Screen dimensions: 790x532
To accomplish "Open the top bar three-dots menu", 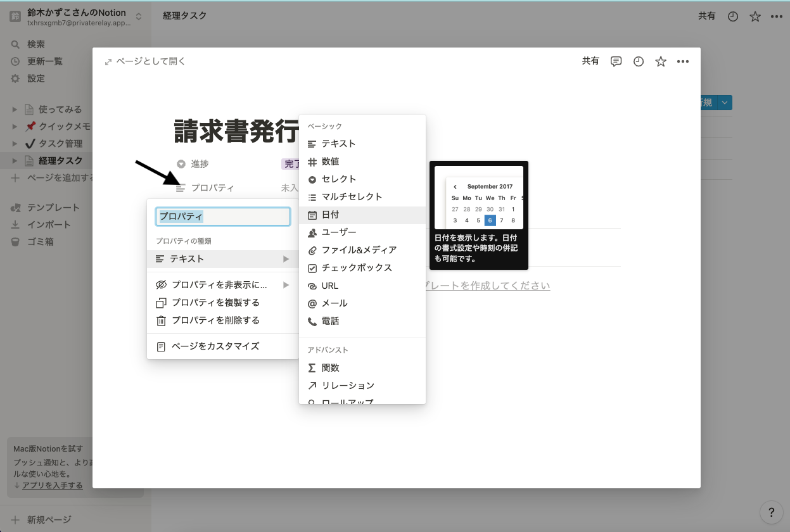I will [x=777, y=17].
